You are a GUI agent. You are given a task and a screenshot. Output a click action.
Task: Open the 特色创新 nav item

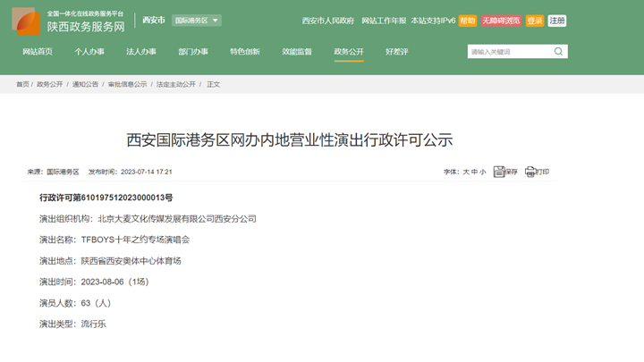point(245,52)
